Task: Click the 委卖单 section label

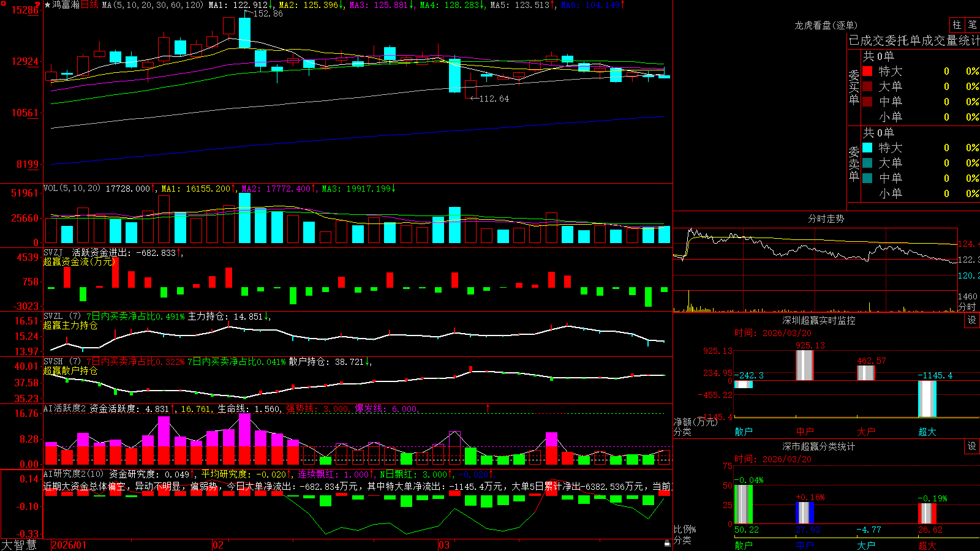Action: 854,163
